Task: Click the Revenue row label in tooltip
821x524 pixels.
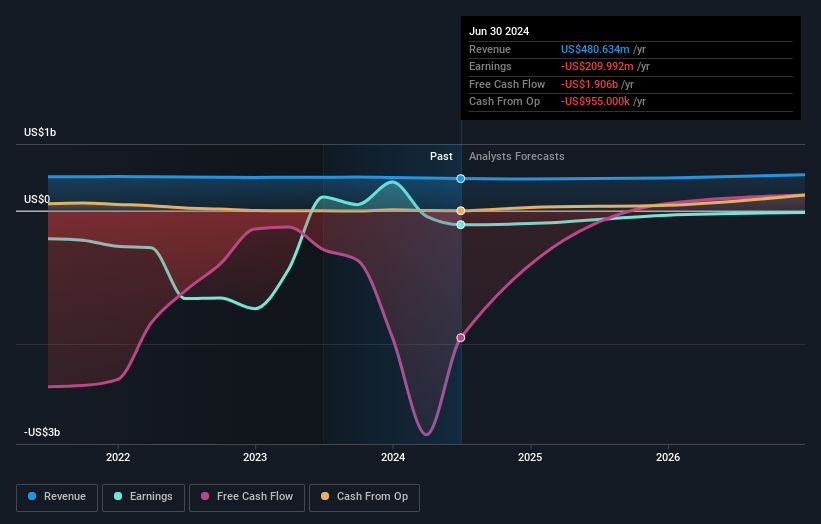Action: [x=490, y=49]
